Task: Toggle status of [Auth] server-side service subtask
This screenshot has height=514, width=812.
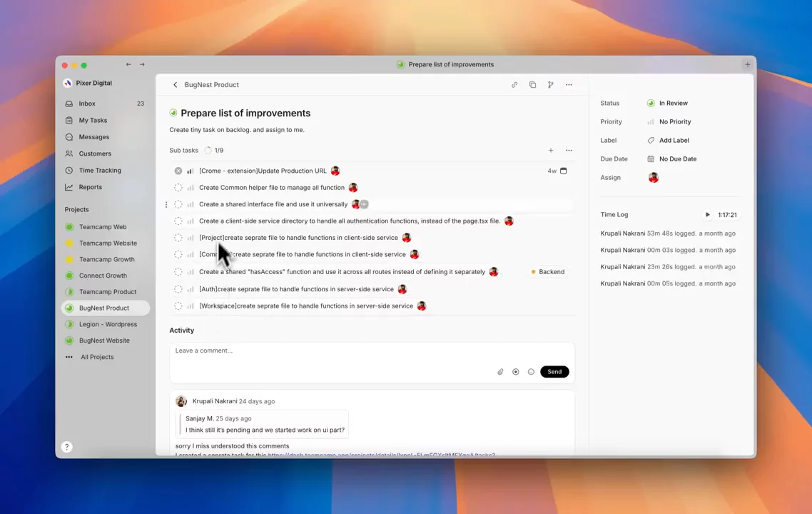Action: click(178, 289)
